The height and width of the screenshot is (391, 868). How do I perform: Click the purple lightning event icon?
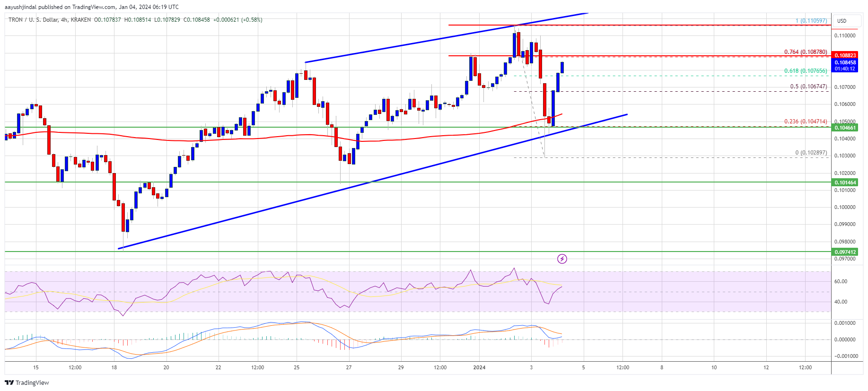[562, 259]
